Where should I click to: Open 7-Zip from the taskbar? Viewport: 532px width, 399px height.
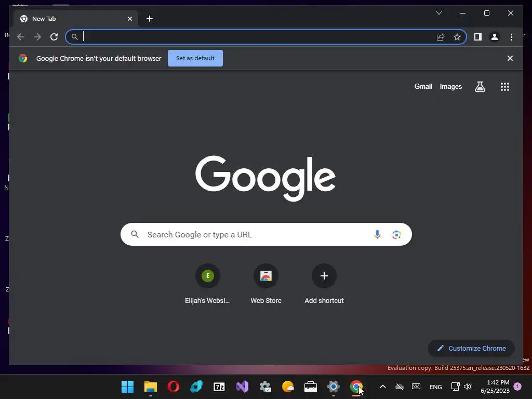coord(219,387)
